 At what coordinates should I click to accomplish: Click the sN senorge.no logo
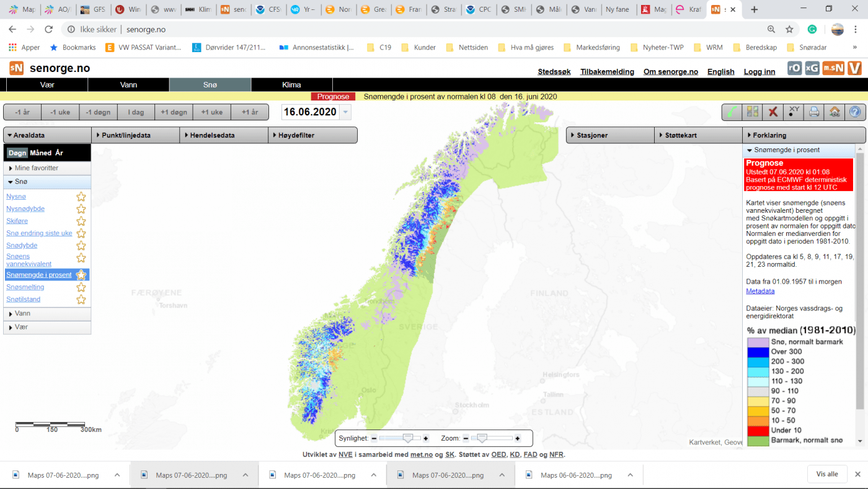16,68
